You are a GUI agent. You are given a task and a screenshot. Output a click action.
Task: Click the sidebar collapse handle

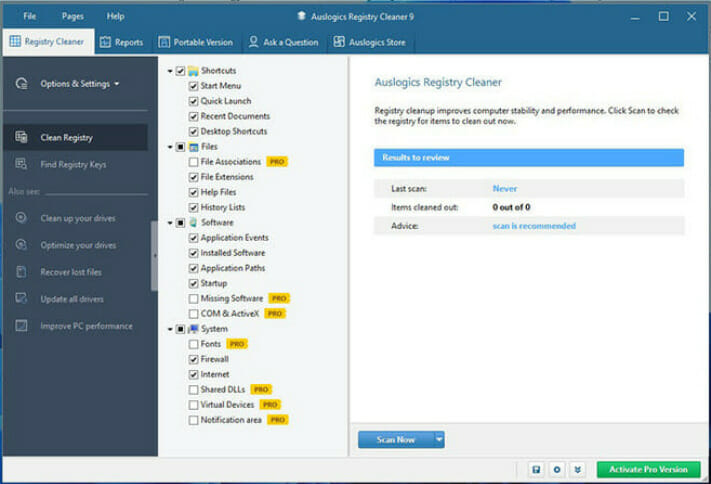coord(155,256)
